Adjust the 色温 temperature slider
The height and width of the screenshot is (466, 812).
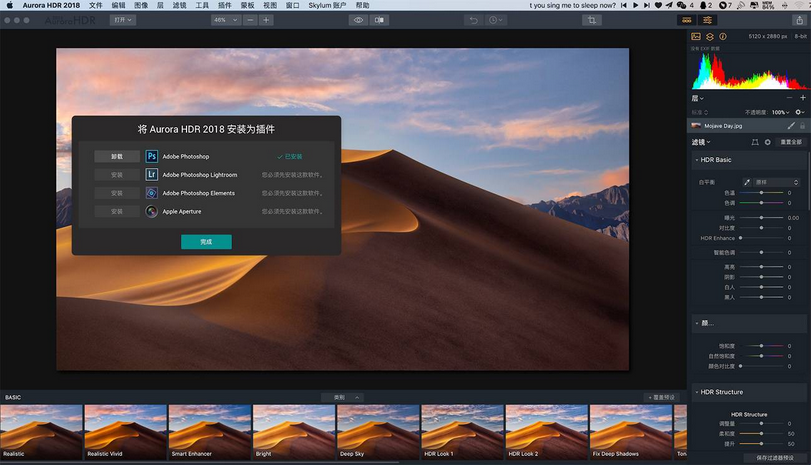click(761, 193)
